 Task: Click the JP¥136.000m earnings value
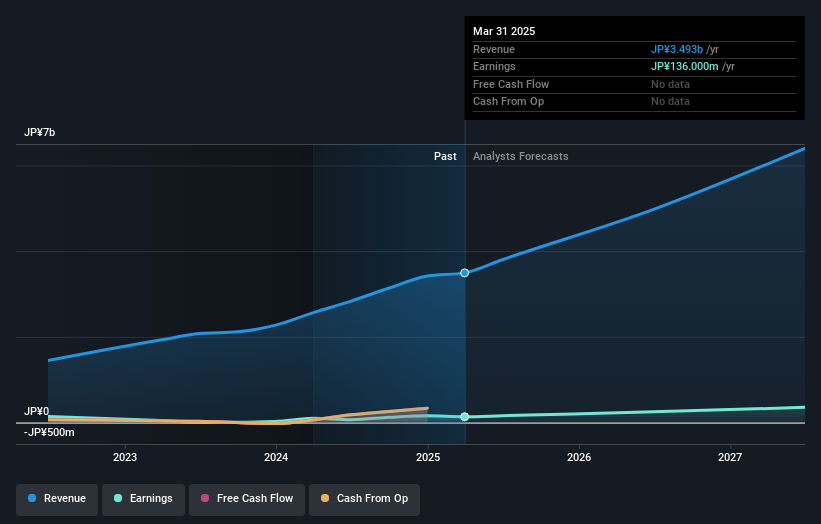(684, 66)
